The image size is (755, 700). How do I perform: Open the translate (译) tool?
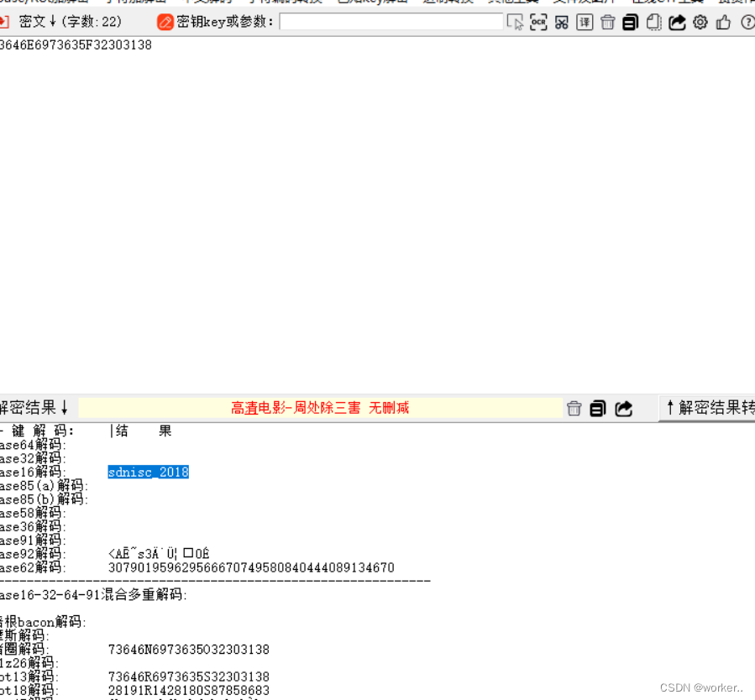tap(585, 23)
